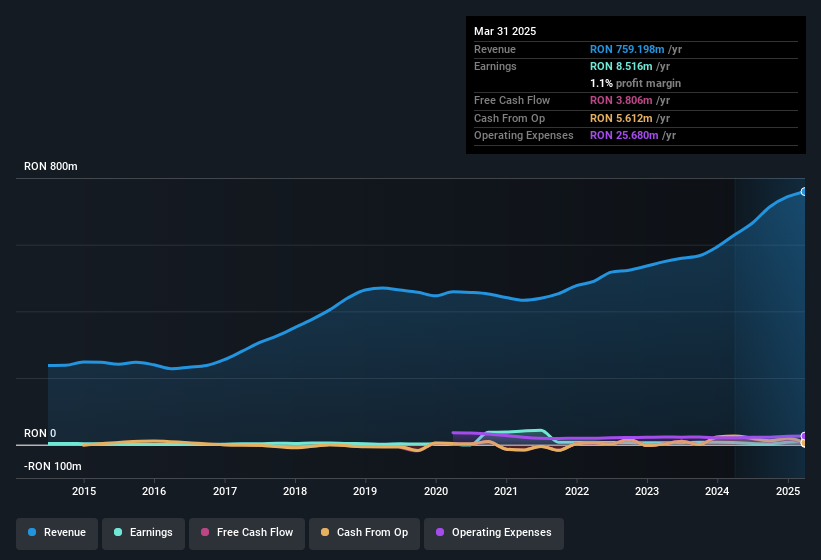Click the 2021 x-axis label

coord(506,491)
